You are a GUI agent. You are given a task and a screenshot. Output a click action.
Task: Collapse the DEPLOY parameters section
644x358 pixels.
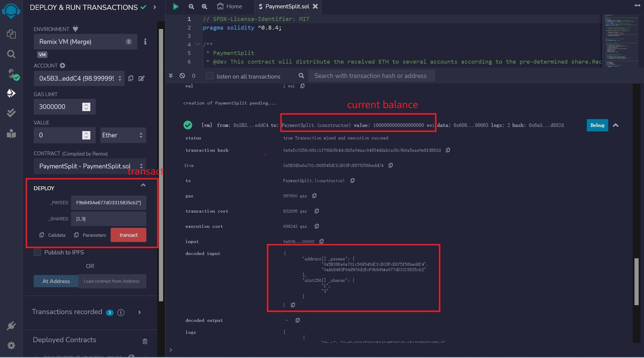coord(143,185)
